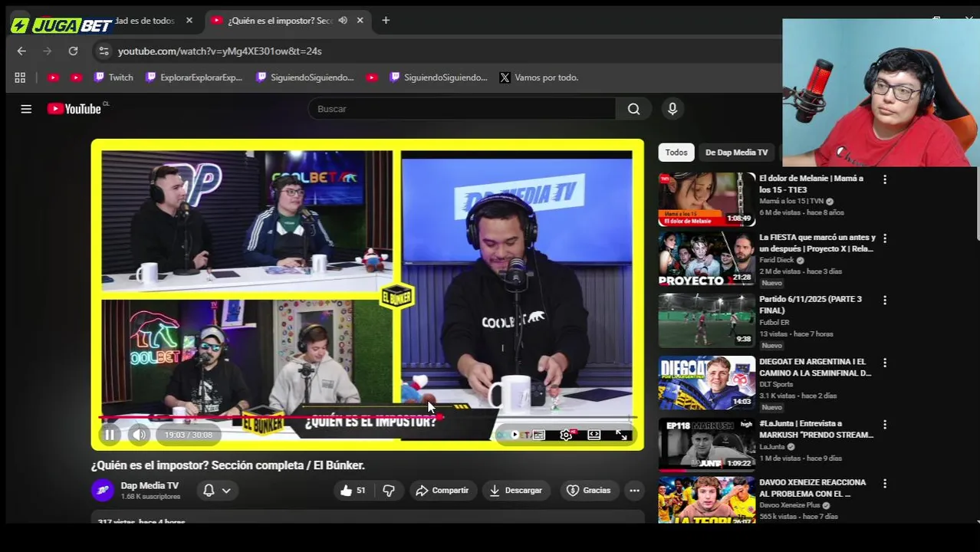980x552 pixels.
Task: Open ExplorarExplorarExp... bookmark
Action: (194, 77)
